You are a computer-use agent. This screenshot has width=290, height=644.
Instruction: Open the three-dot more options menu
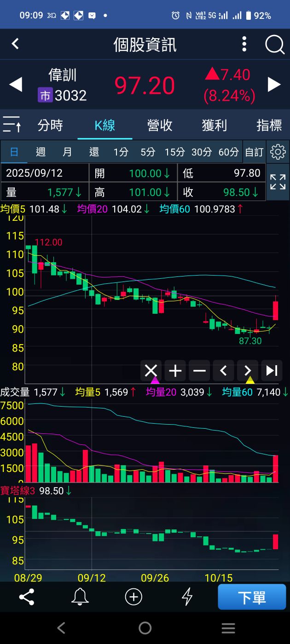coord(244,45)
